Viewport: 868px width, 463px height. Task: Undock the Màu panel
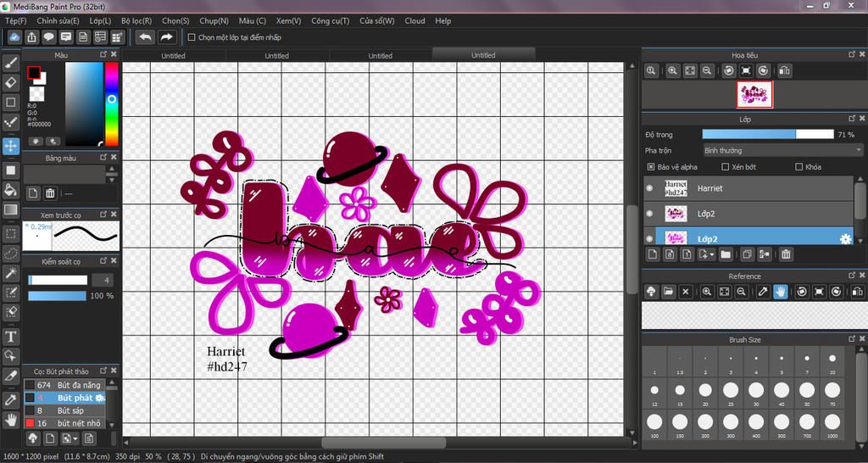103,54
